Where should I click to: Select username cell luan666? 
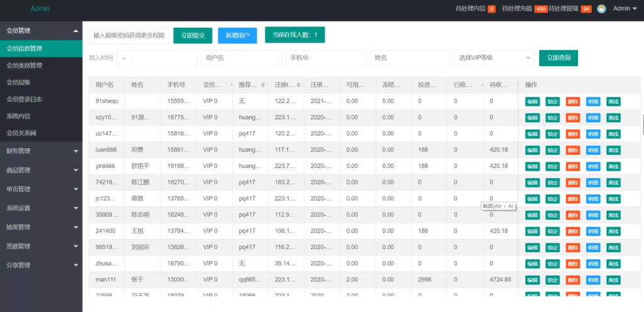tap(106, 150)
